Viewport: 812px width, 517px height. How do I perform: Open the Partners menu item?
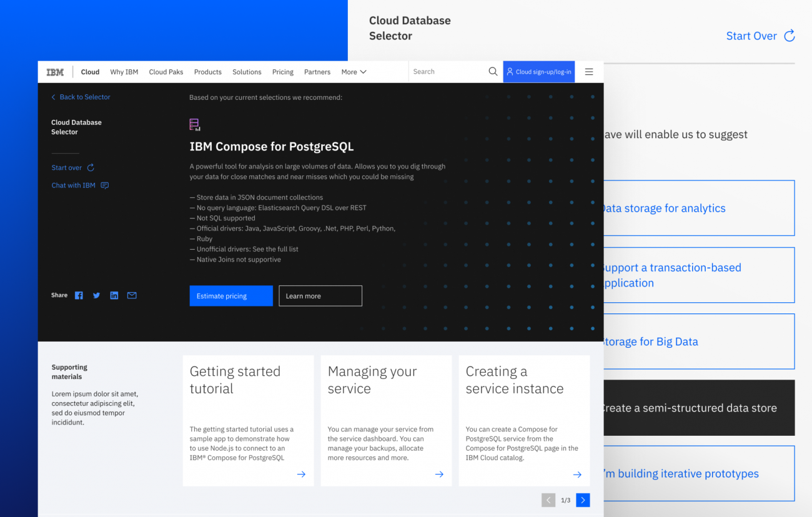pos(317,72)
